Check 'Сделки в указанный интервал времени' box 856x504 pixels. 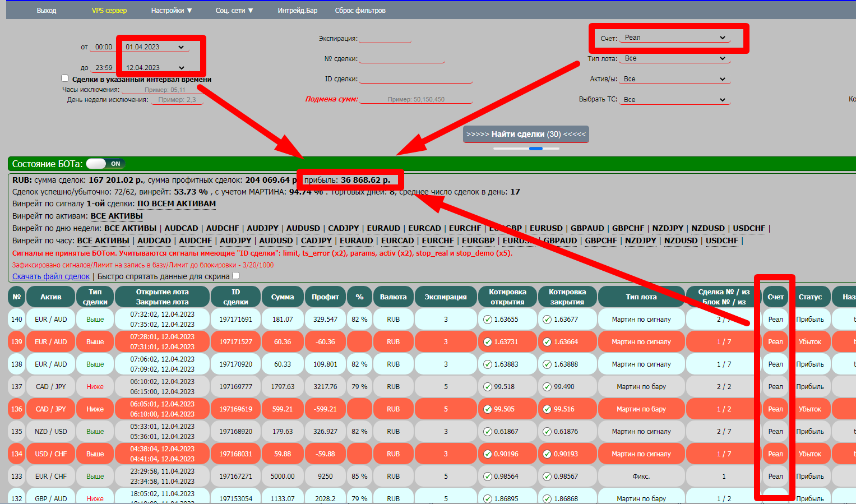[x=64, y=78]
